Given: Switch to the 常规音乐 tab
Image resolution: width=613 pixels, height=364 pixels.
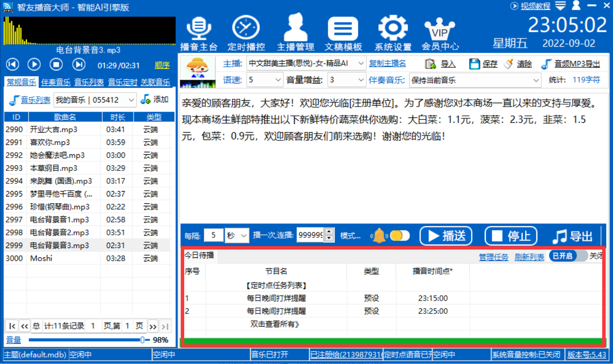Looking at the screenshot, I should [x=21, y=82].
